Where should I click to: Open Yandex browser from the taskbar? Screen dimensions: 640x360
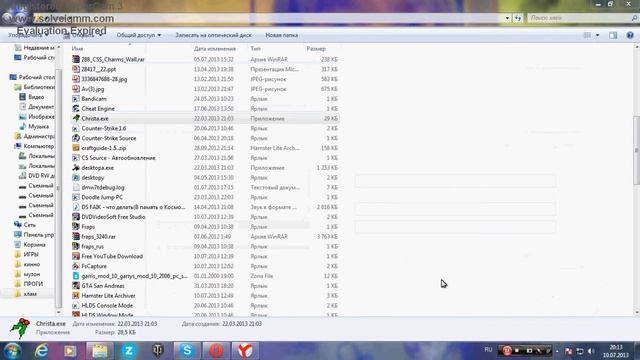[x=245, y=351]
